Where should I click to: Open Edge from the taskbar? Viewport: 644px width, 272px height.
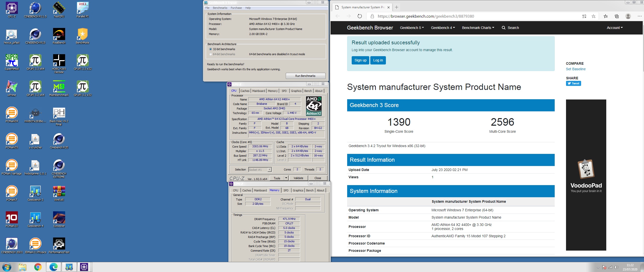53,267
